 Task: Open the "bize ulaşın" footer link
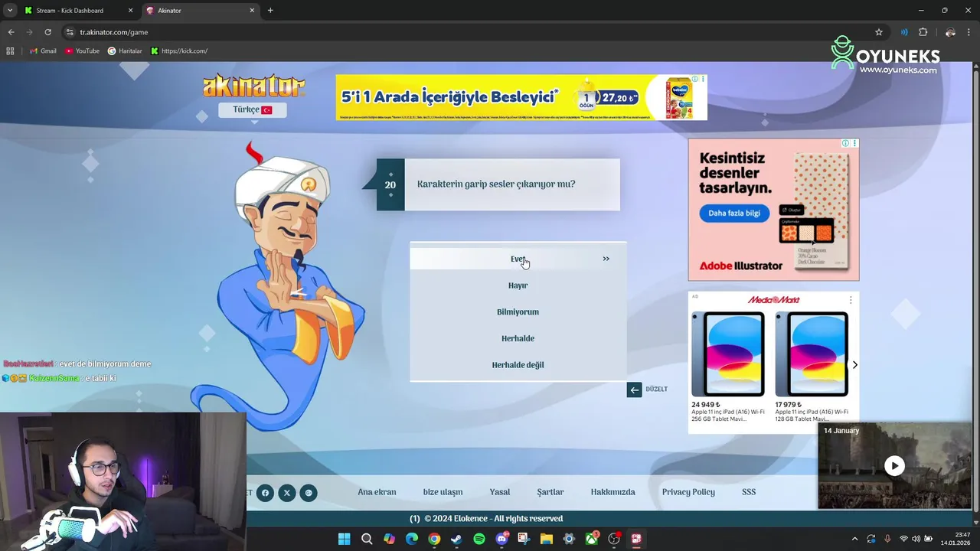click(443, 492)
